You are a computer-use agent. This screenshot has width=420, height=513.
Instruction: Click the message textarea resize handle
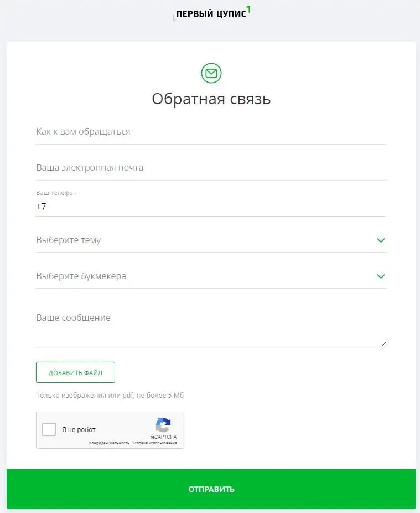pos(384,344)
